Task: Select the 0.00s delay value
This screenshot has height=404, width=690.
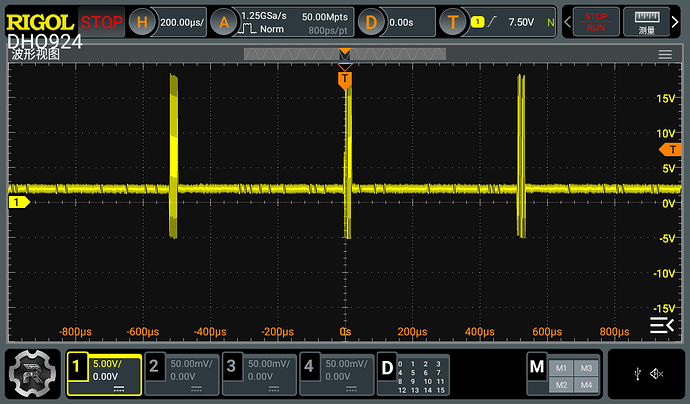Action: (x=401, y=22)
